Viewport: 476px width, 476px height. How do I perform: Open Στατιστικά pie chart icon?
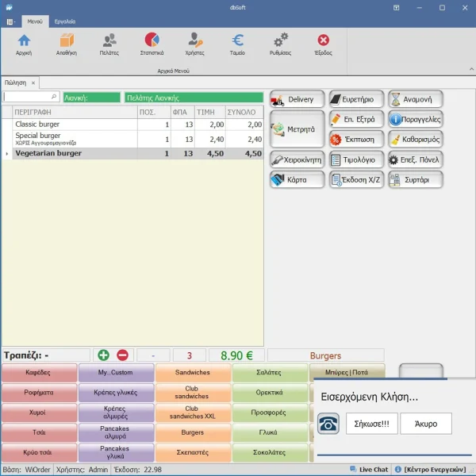tap(152, 41)
